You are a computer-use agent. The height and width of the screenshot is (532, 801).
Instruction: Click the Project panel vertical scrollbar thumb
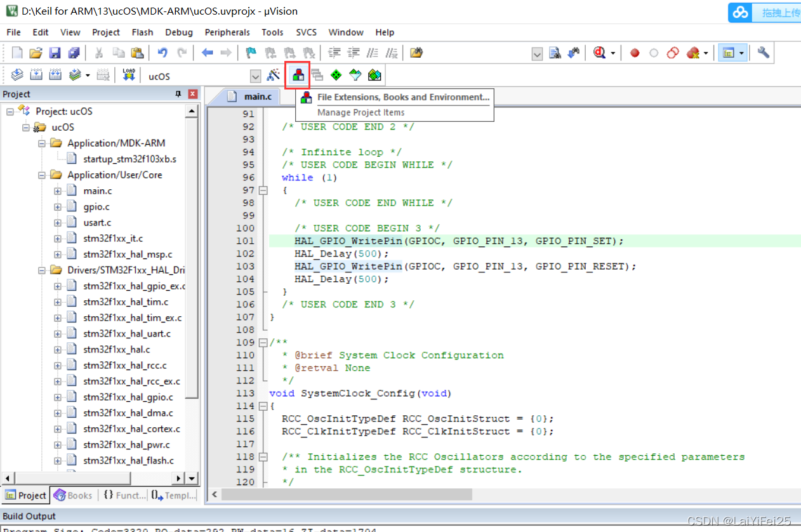(x=192, y=257)
